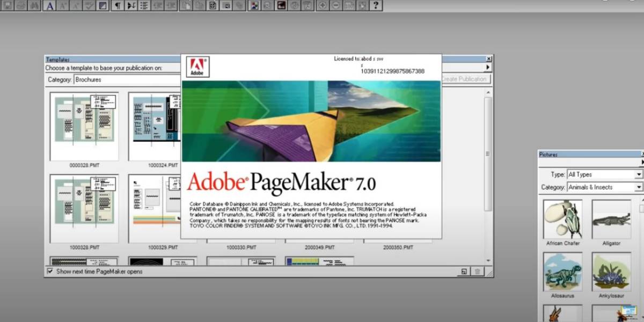
Task: Click the trash icon in Templates panel
Action: click(477, 272)
